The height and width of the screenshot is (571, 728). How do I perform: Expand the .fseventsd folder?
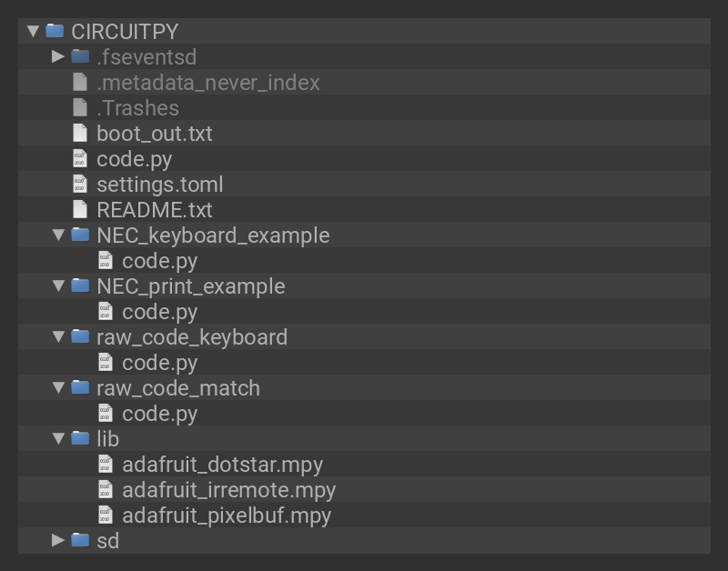[58, 56]
